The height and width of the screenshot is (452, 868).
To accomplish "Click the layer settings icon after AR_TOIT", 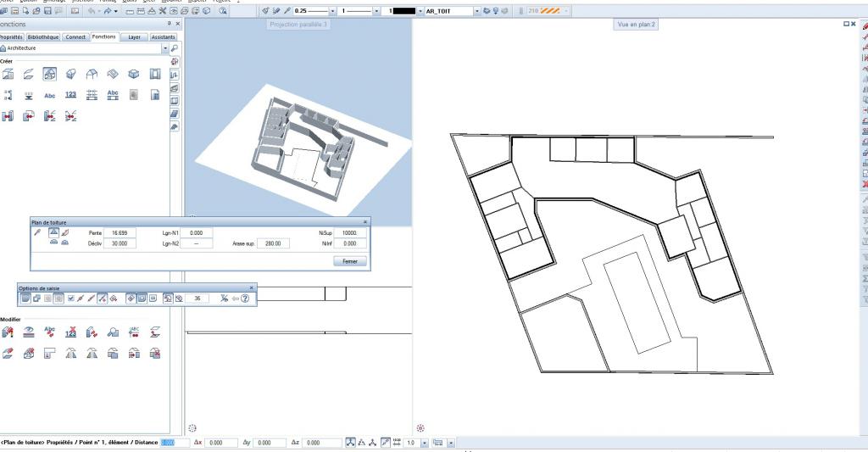I will click(x=487, y=10).
